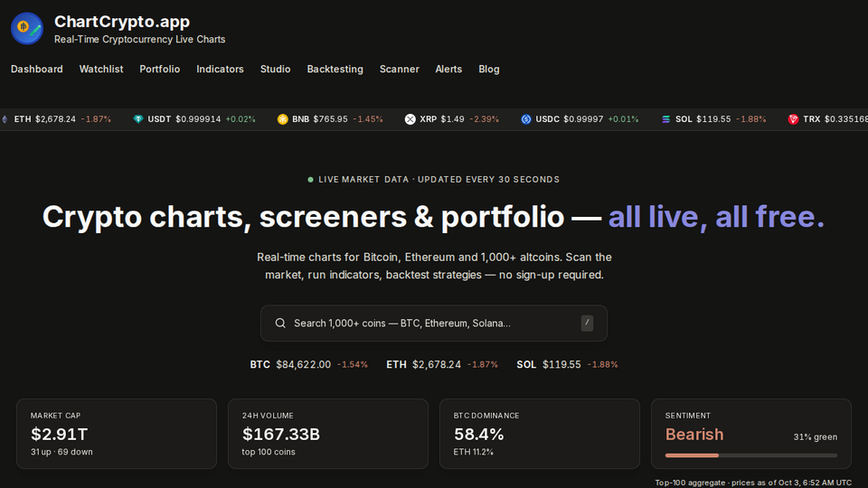Click the ETH ticker entry $2,678.24
This screenshot has height=488, width=868.
(x=56, y=119)
